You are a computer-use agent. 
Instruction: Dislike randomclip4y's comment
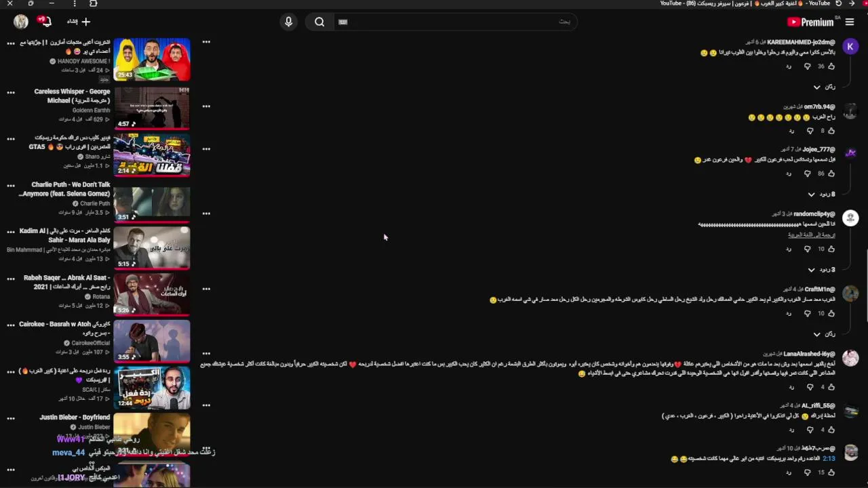pos(807,249)
